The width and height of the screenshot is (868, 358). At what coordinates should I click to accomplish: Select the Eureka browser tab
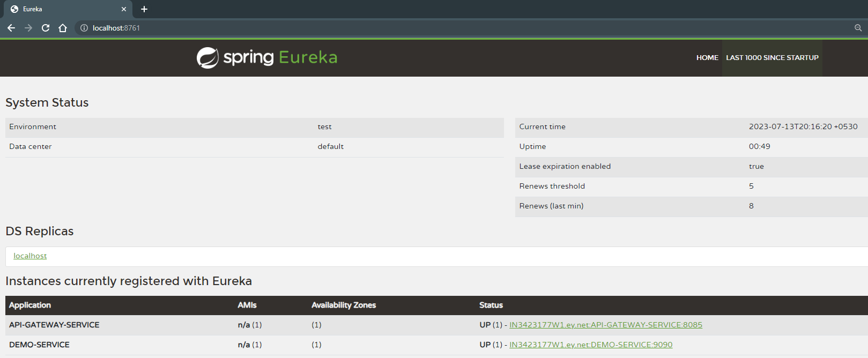click(67, 9)
